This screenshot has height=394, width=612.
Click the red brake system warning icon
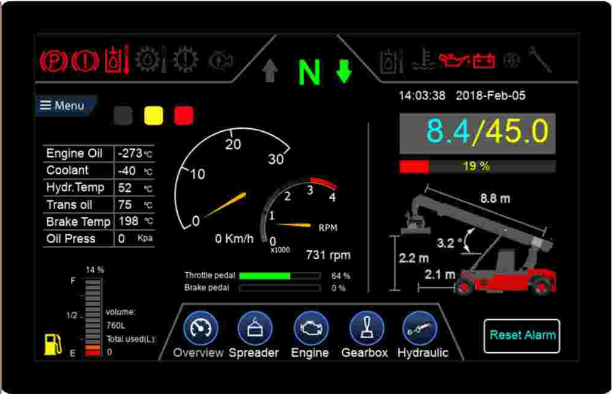point(85,61)
